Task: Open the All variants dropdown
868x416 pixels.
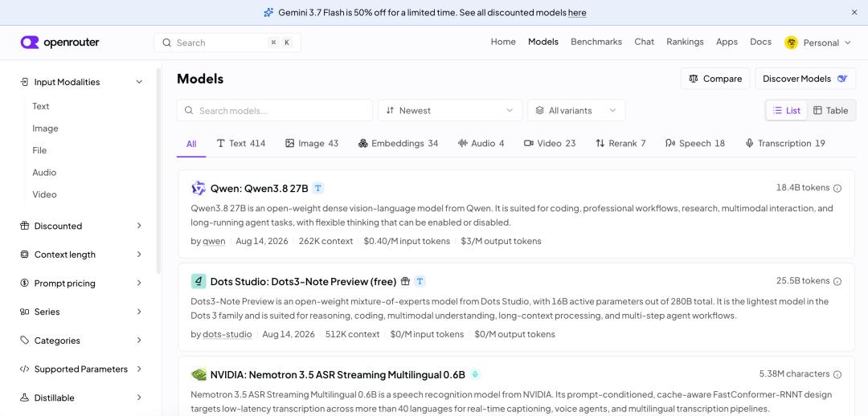Action: (576, 110)
